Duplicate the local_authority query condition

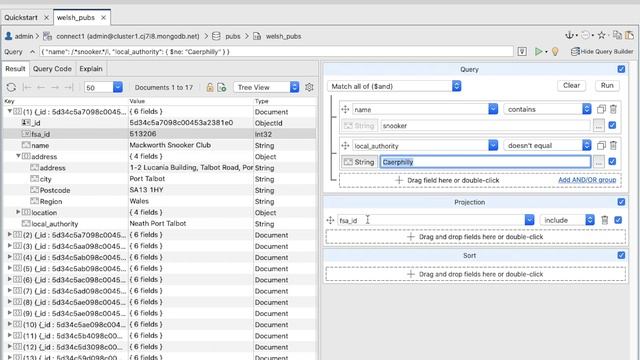point(601,145)
